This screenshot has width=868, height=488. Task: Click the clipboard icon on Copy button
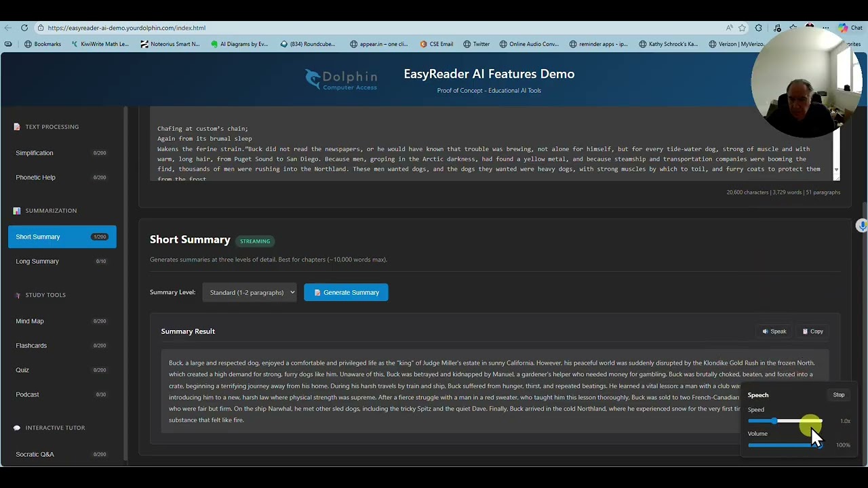coord(805,331)
